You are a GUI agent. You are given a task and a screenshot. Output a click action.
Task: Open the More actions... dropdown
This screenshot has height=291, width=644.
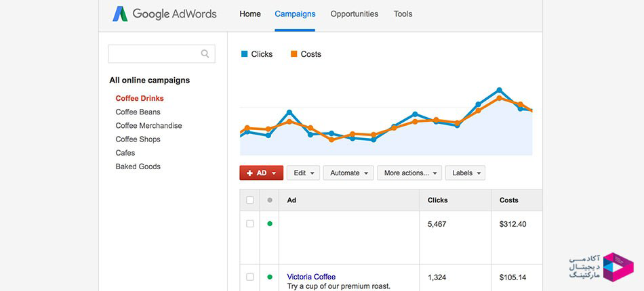click(x=409, y=173)
